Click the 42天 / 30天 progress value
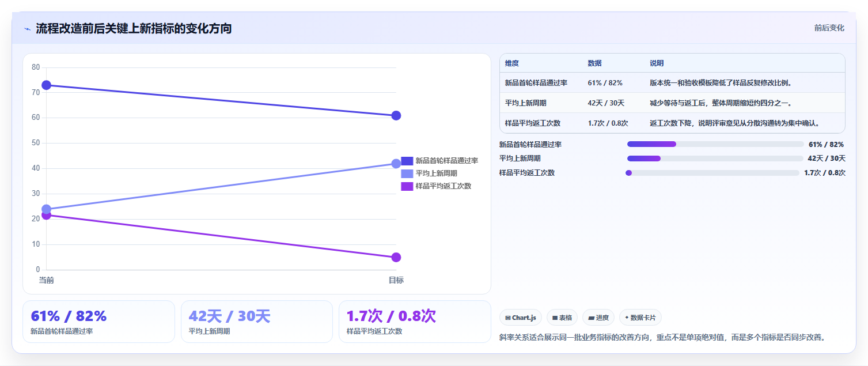The image size is (868, 366). click(x=827, y=159)
